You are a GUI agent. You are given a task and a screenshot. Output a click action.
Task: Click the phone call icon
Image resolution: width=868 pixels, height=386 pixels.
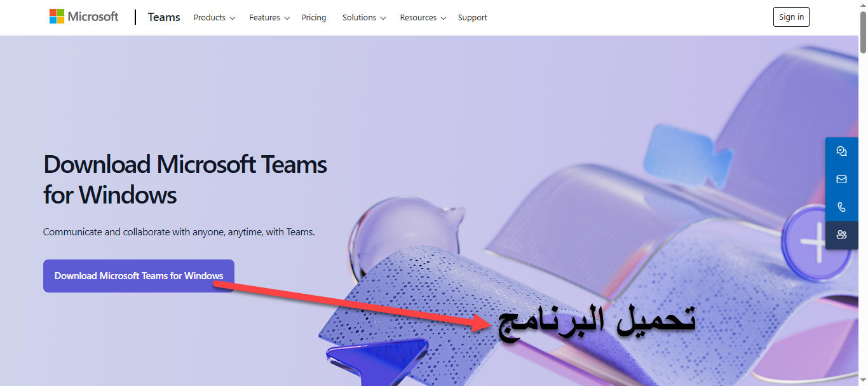tap(841, 207)
